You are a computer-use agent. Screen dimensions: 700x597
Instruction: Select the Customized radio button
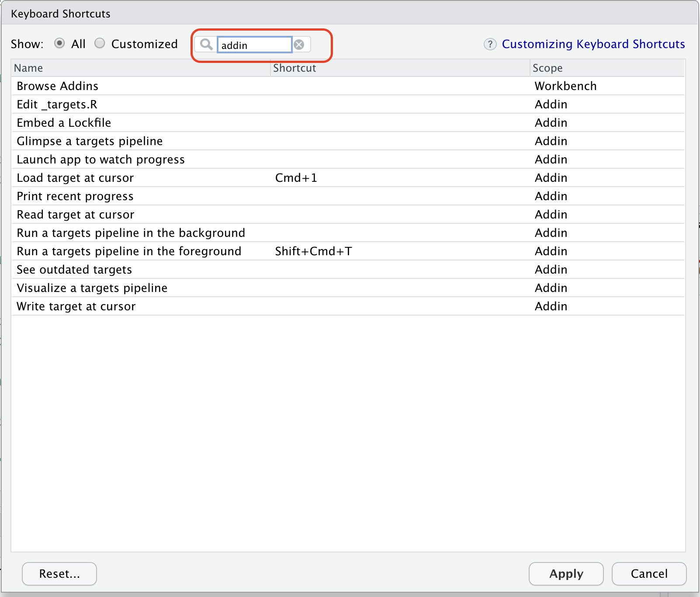(x=100, y=43)
